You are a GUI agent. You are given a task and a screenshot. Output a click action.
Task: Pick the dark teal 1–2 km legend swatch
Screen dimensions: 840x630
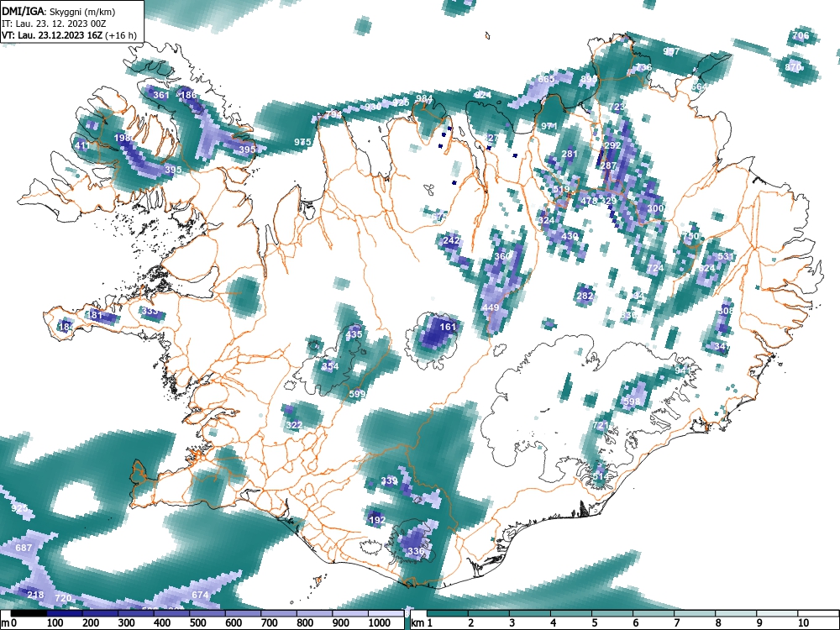point(448,613)
